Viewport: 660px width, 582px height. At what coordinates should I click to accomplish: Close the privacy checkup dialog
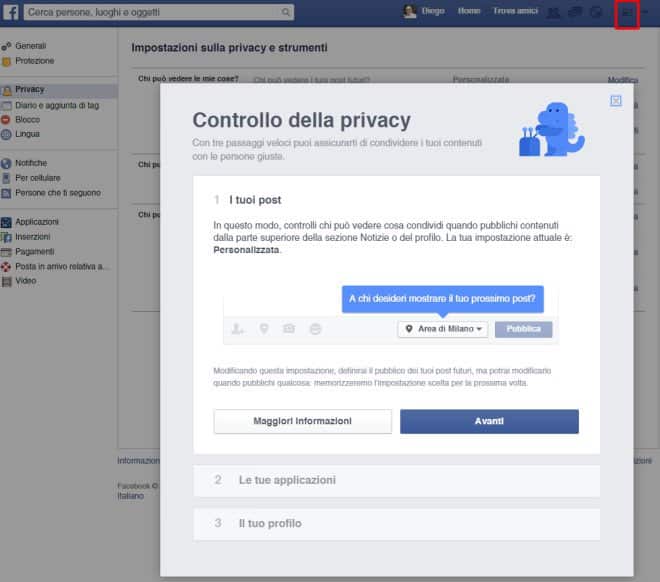click(x=616, y=100)
